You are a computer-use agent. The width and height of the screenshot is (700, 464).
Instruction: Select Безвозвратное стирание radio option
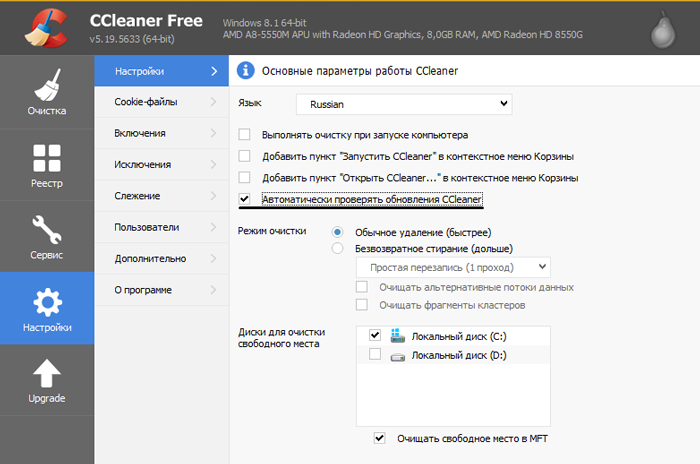click(338, 248)
